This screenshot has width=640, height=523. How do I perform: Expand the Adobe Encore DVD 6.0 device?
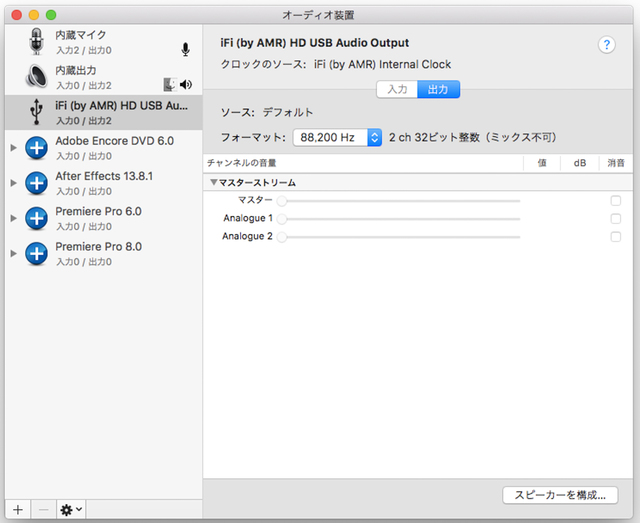[13, 148]
